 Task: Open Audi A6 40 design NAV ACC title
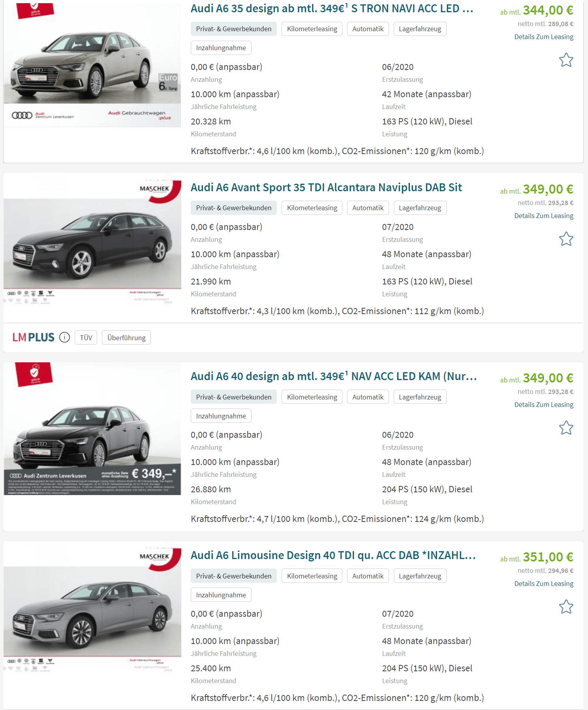click(x=334, y=376)
